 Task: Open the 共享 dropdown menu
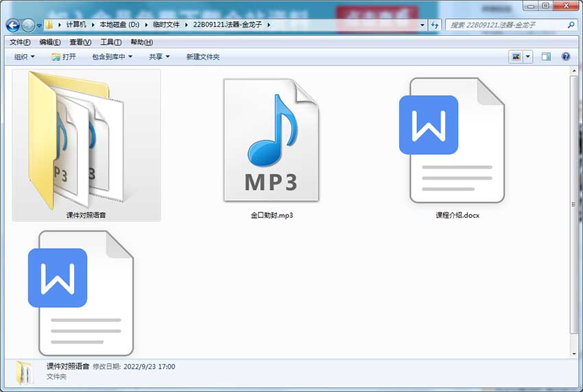159,57
